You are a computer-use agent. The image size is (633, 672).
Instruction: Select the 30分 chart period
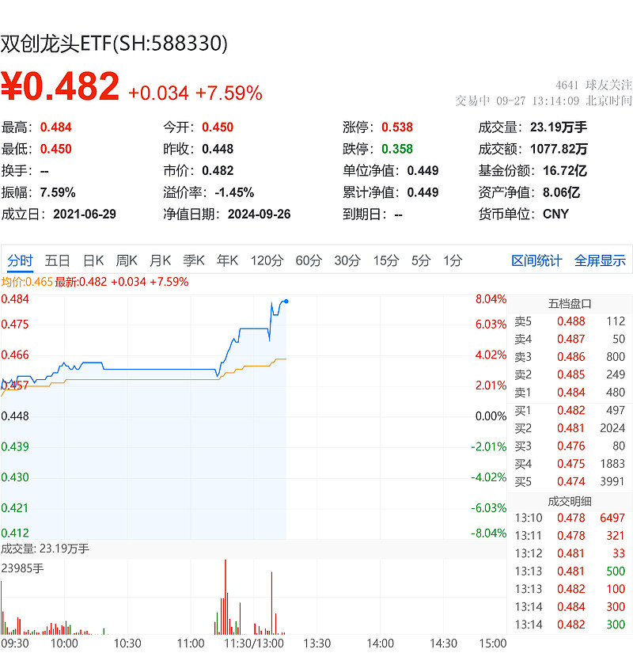(x=347, y=260)
